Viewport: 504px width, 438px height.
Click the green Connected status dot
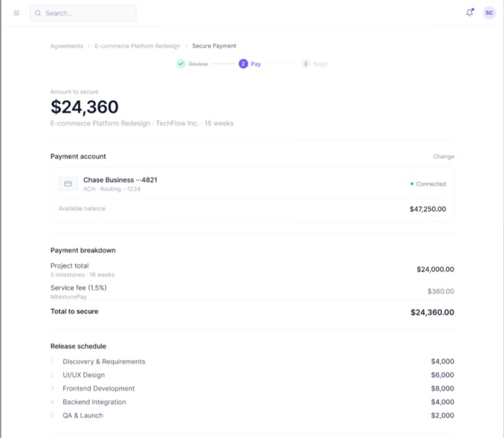tap(412, 183)
